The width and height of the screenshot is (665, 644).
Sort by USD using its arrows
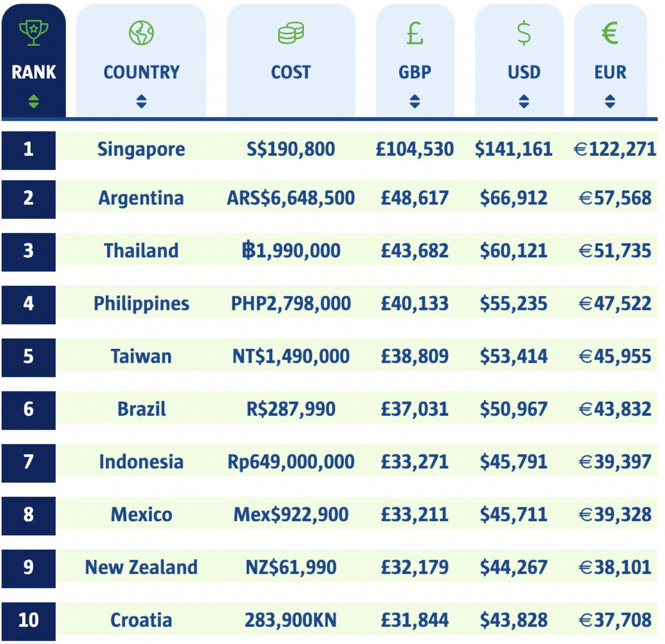[x=524, y=101]
